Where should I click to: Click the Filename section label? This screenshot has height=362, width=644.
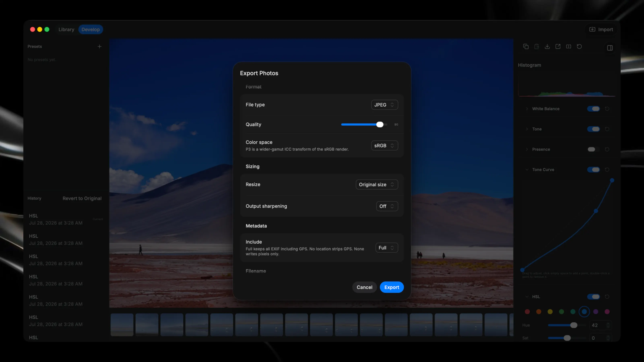[x=256, y=271]
